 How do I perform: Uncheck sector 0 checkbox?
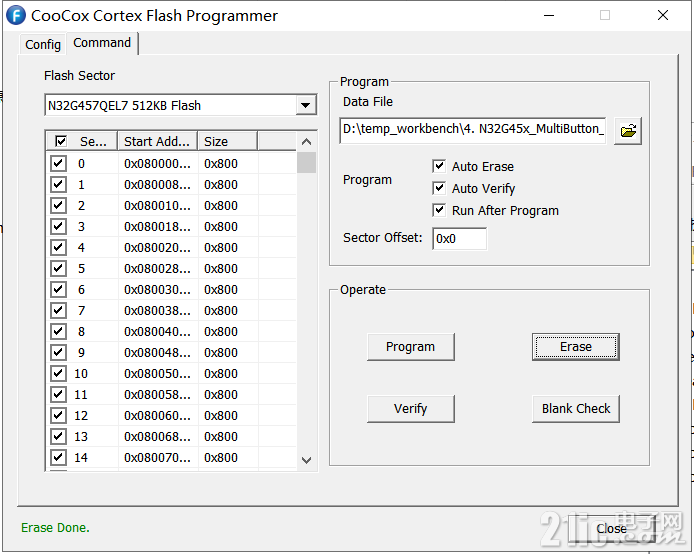[x=58, y=163]
